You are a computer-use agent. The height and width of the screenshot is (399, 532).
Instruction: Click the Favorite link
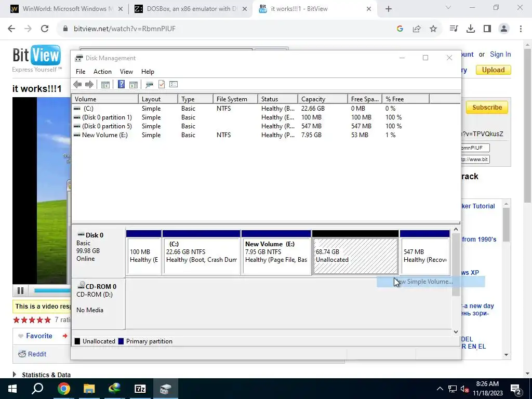pos(39,336)
